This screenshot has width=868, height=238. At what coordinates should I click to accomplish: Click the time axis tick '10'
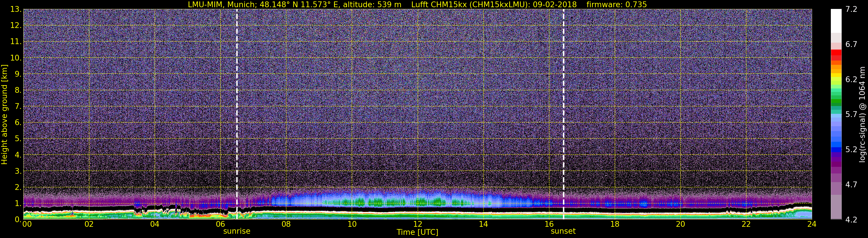click(352, 224)
